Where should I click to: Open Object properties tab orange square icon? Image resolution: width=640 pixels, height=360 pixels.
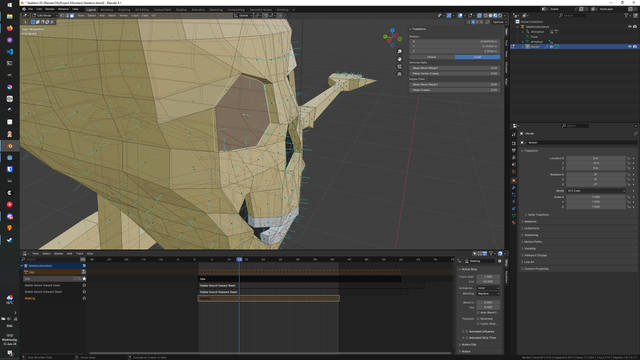(x=513, y=180)
